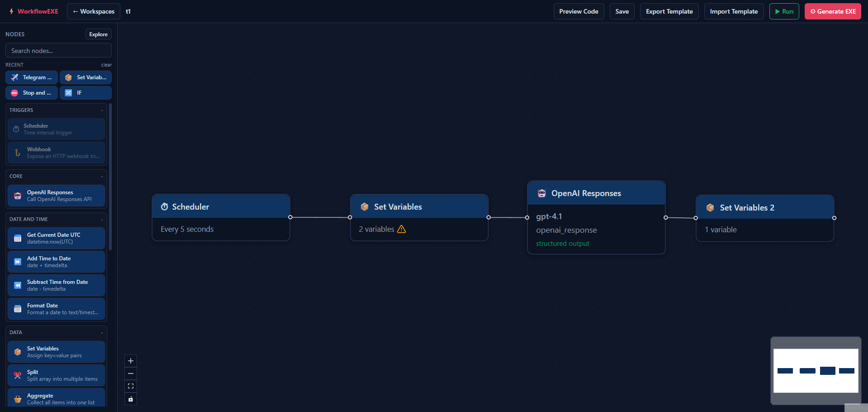The height and width of the screenshot is (412, 868).
Task: Focus the Search nodes input field
Action: coord(58,51)
